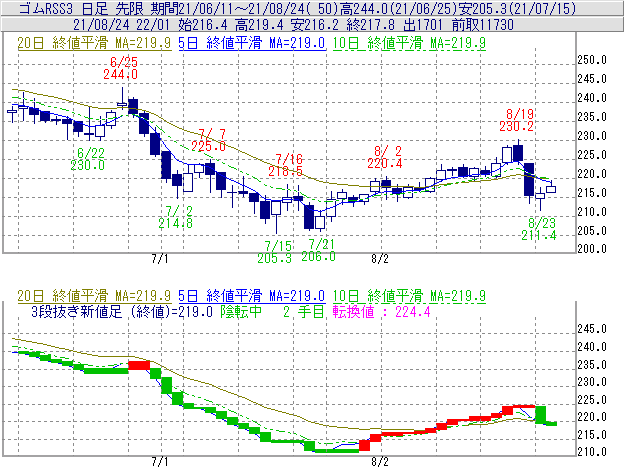
Task: Click the 8/2 date label under upper chart
Action: pyautogui.click(x=380, y=259)
